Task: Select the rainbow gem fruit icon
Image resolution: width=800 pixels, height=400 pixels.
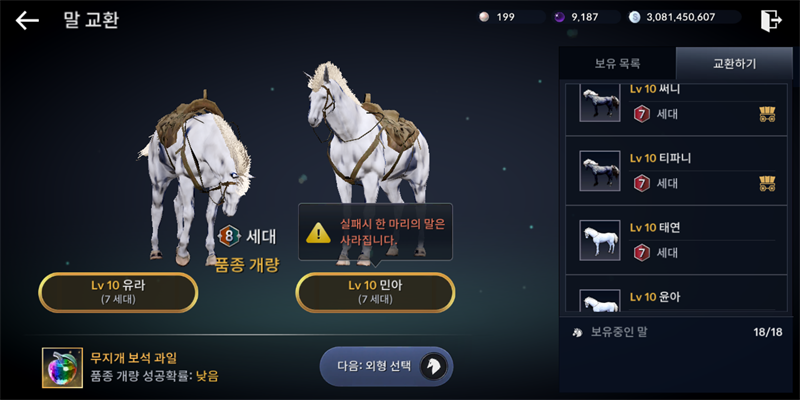Action: pos(62,368)
